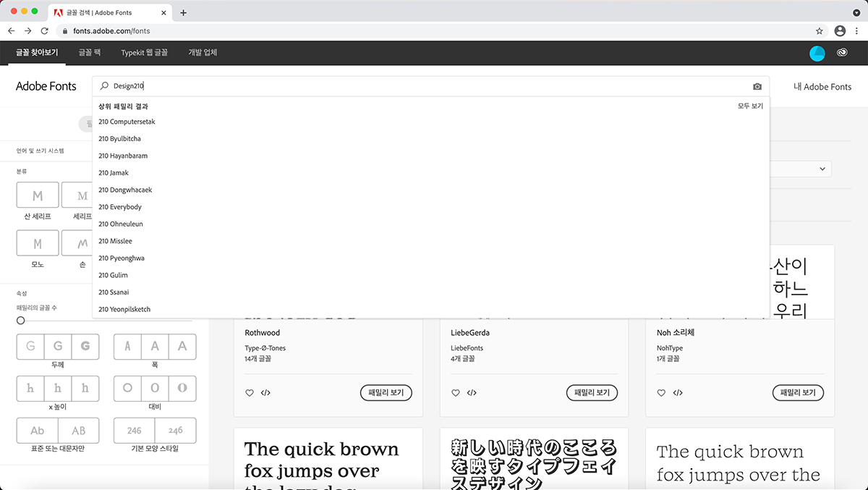Toggle the regular weight filter under 두께
The width and height of the screenshot is (868, 490).
coord(58,347)
